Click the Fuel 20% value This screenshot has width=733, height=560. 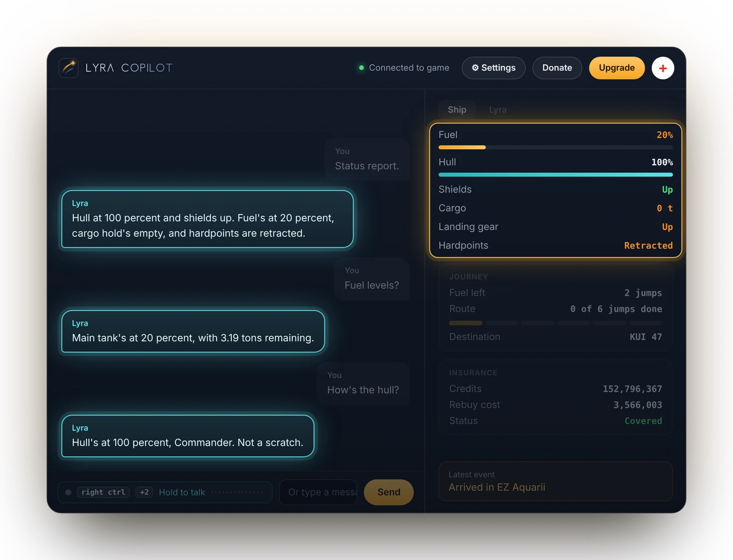pos(664,135)
